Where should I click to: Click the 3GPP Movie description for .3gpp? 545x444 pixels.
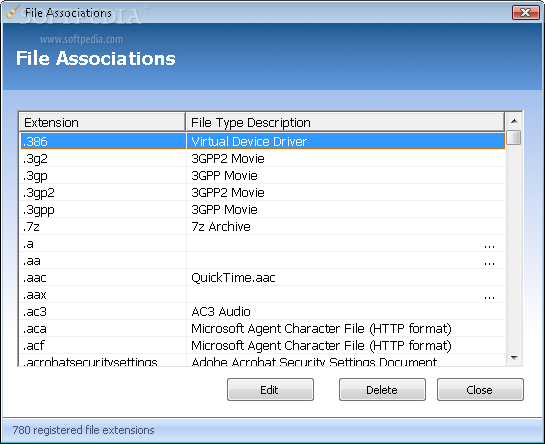click(x=224, y=210)
